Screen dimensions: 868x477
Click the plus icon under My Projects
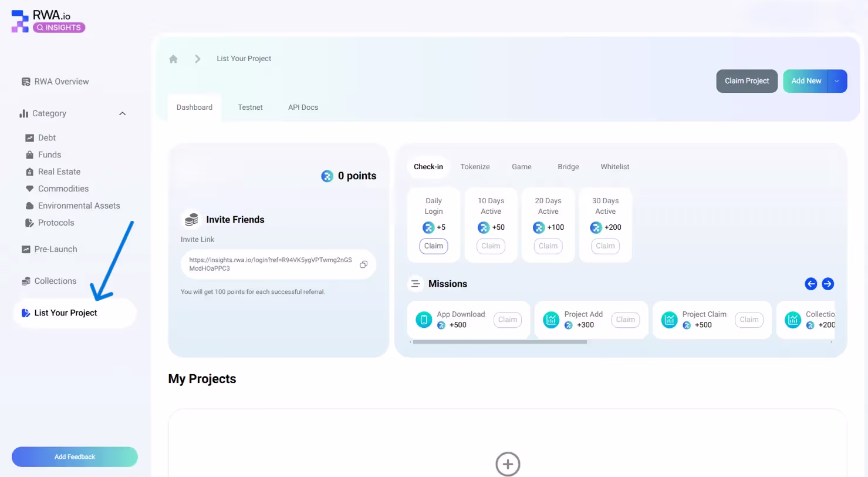click(x=508, y=463)
